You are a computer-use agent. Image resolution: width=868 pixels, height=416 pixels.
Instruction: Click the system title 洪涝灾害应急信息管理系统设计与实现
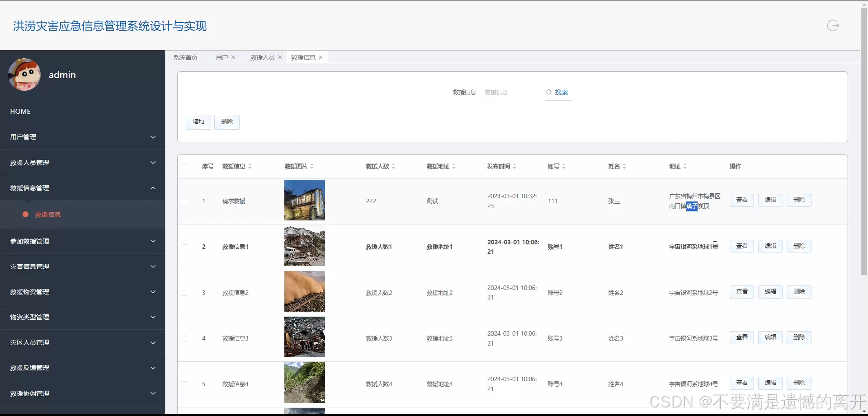tap(110, 26)
